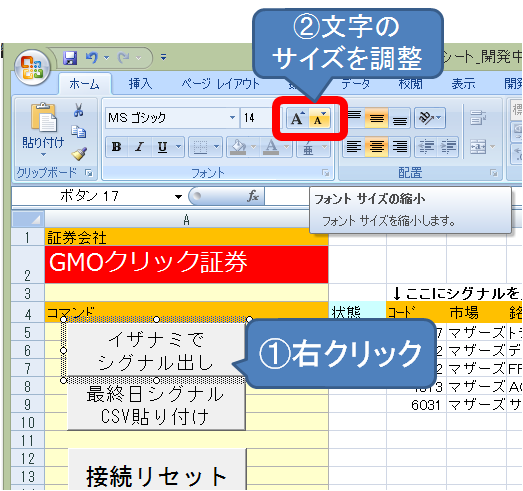Apply font color A button
The height and width of the screenshot is (491, 523).
[x=271, y=147]
